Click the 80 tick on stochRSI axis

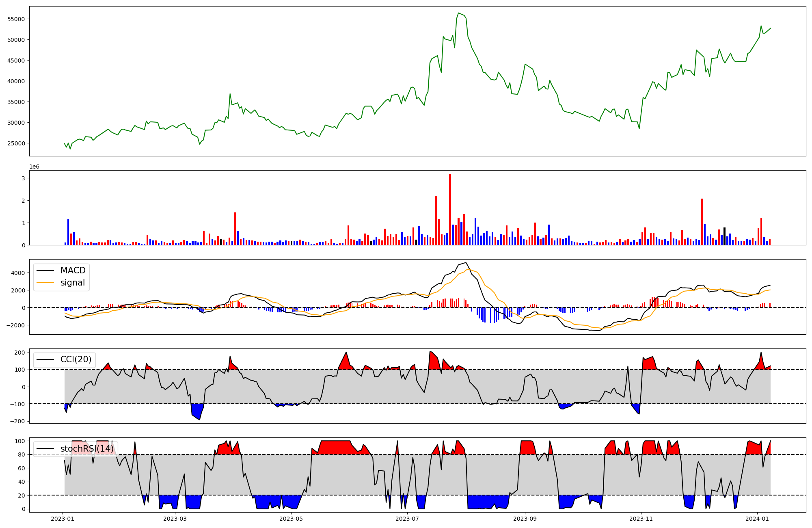coord(21,454)
